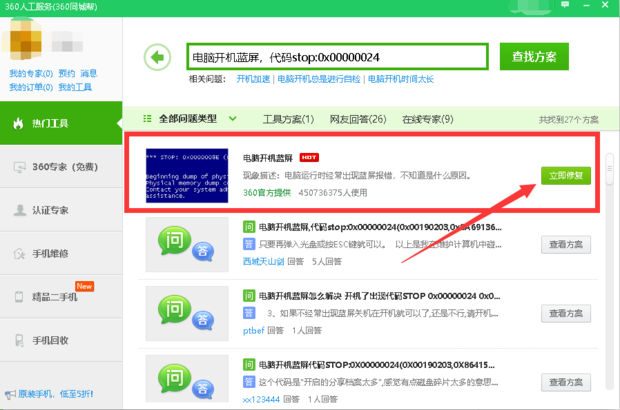This screenshot has width=620, height=410.
Task: Switch to 工具方案(1) tab
Action: (x=289, y=119)
